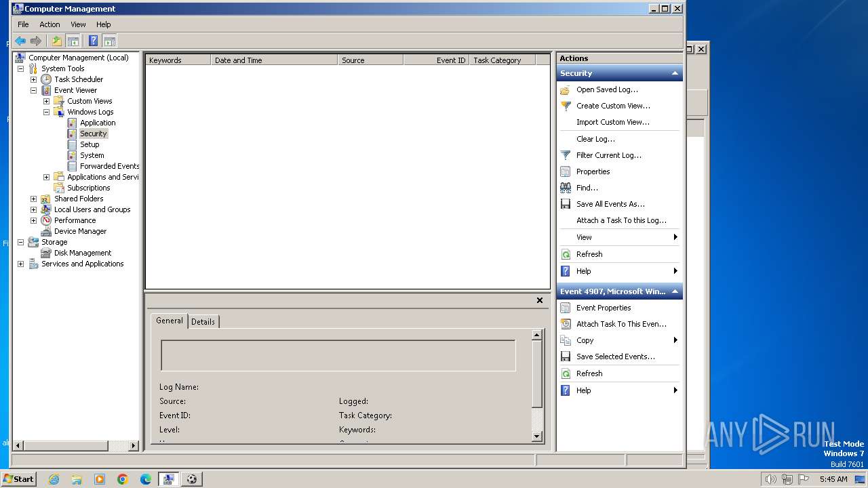Select the Setup log in tree
Viewport: 868px width, 488px height.
[90, 144]
